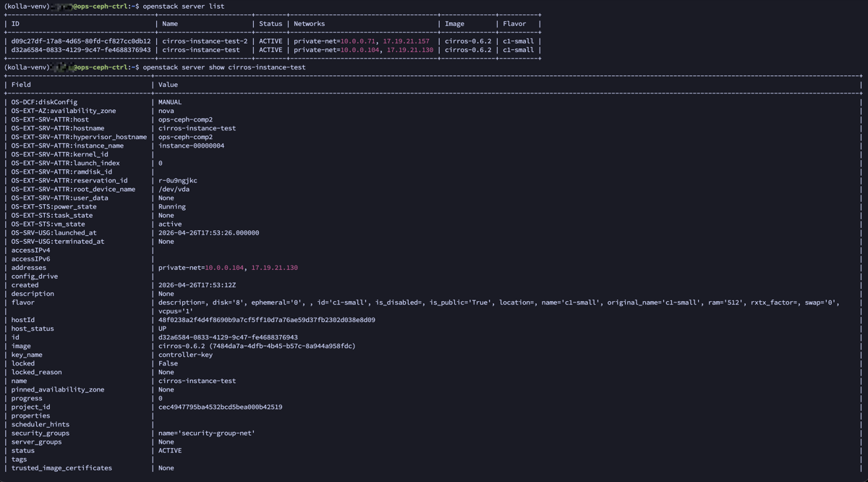This screenshot has height=482, width=868.
Task: Click the "flavor" field name
Action: pos(23,302)
